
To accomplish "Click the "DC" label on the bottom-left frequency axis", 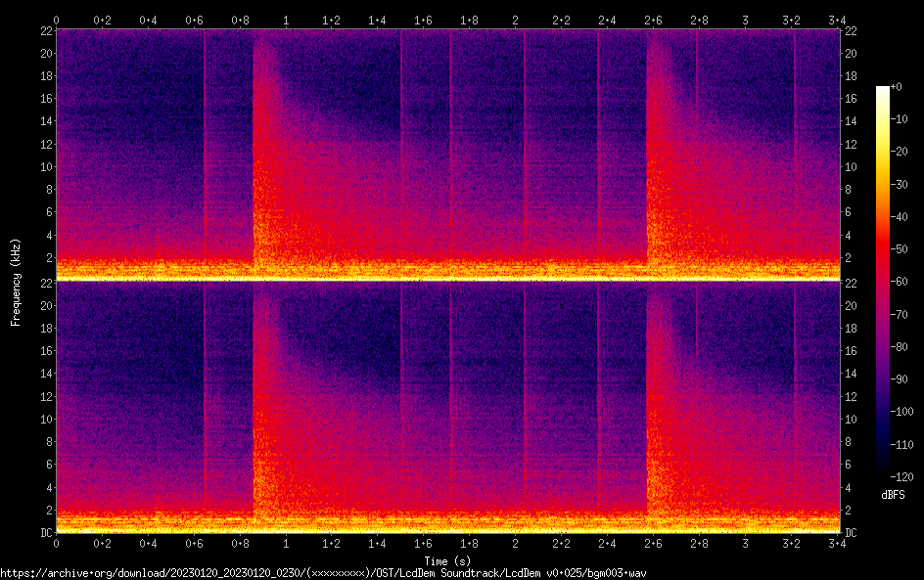I will click(44, 533).
